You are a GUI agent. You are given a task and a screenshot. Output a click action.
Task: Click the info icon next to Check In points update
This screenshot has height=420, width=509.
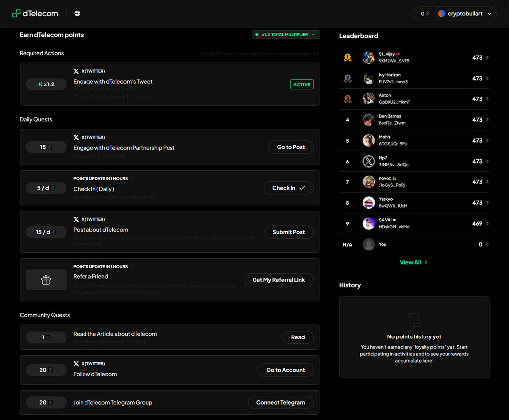[x=132, y=179]
